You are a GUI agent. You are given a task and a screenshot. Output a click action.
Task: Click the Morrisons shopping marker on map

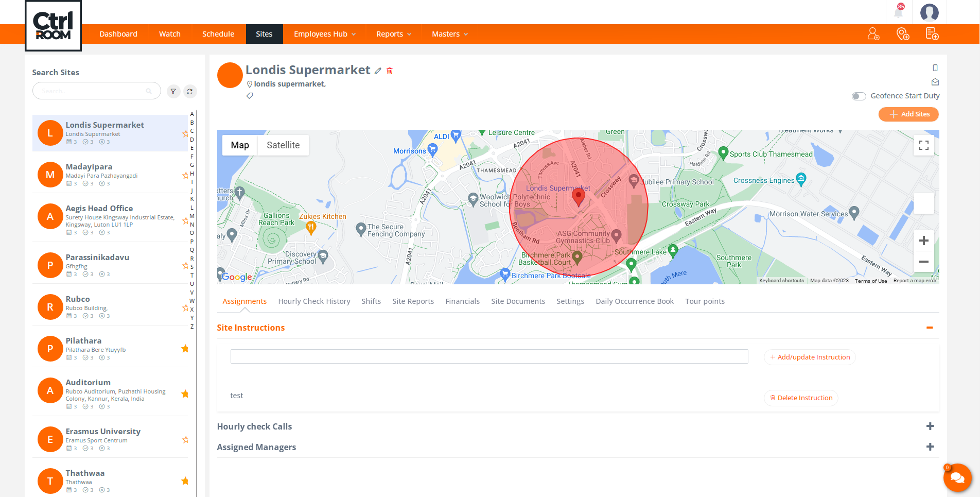click(433, 150)
